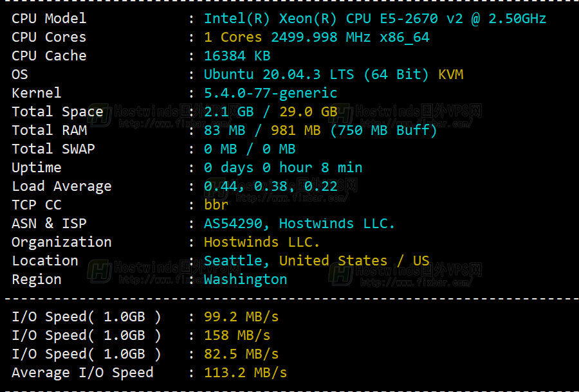Image resolution: width=579 pixels, height=392 pixels.
Task: Select the yellow 'Hostwinds LLC.' organization value
Action: tap(262, 242)
